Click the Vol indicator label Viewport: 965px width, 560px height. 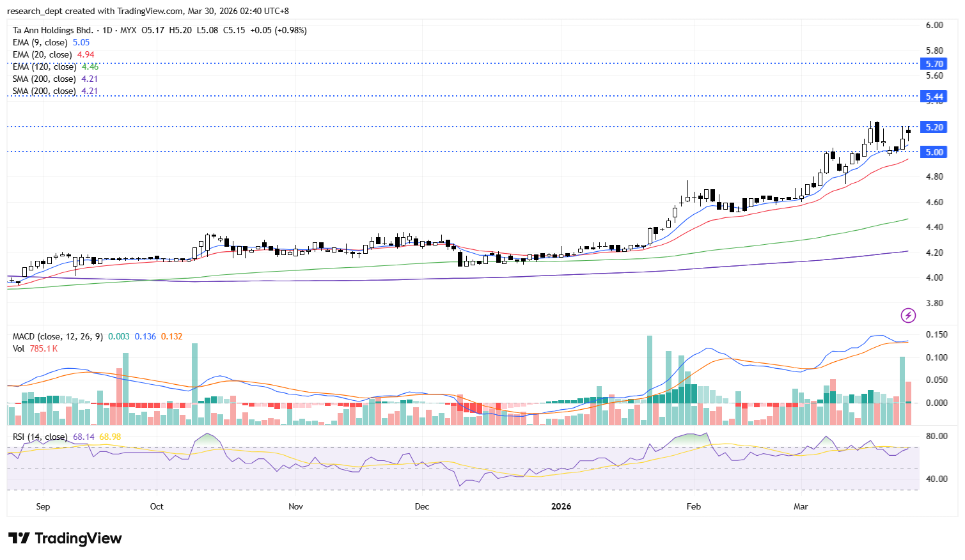[x=19, y=349]
